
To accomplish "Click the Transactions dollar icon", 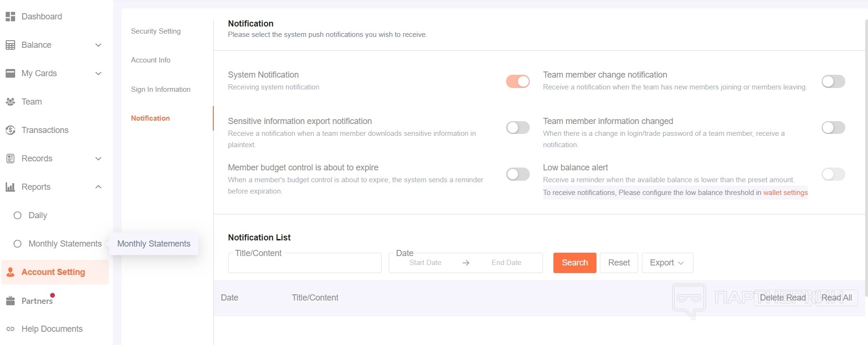I will [x=10, y=130].
